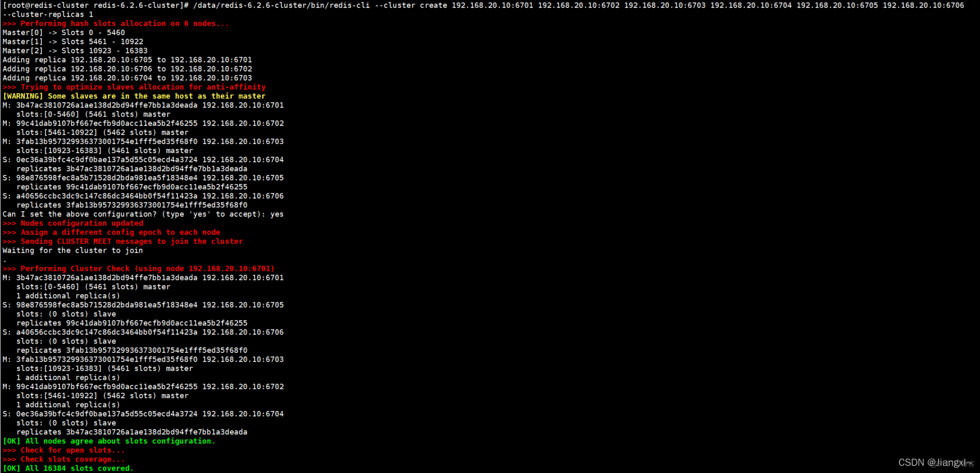Click '[OK] All nodes agree about slots configuration.'

click(x=109, y=442)
